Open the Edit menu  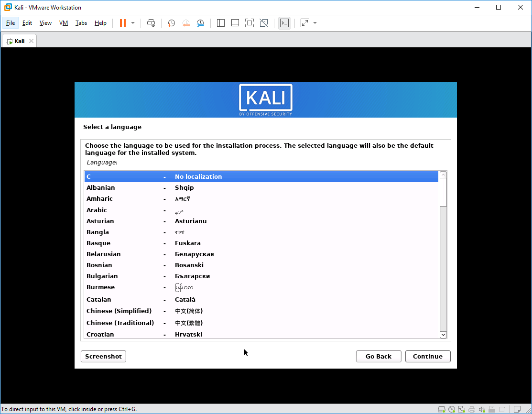point(27,23)
